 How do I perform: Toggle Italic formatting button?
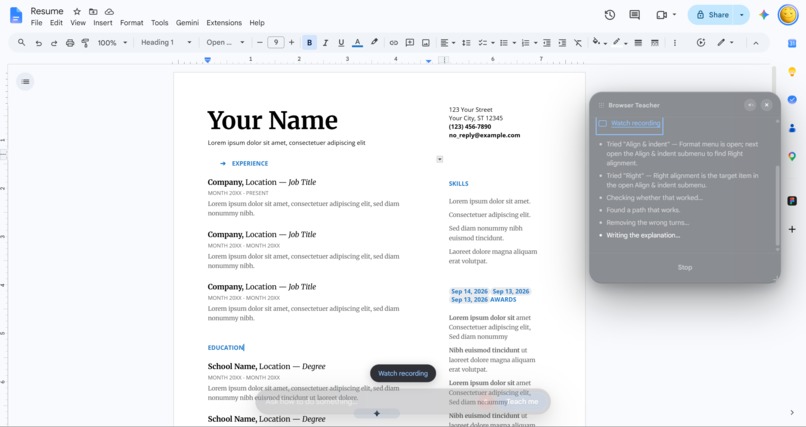(325, 43)
